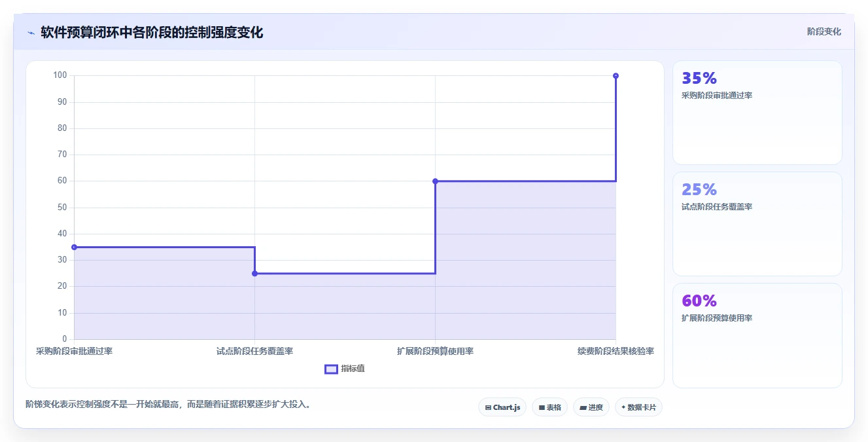Viewport: 868px width, 442px height.
Task: Select the data point at value 100
Action: click(x=616, y=76)
